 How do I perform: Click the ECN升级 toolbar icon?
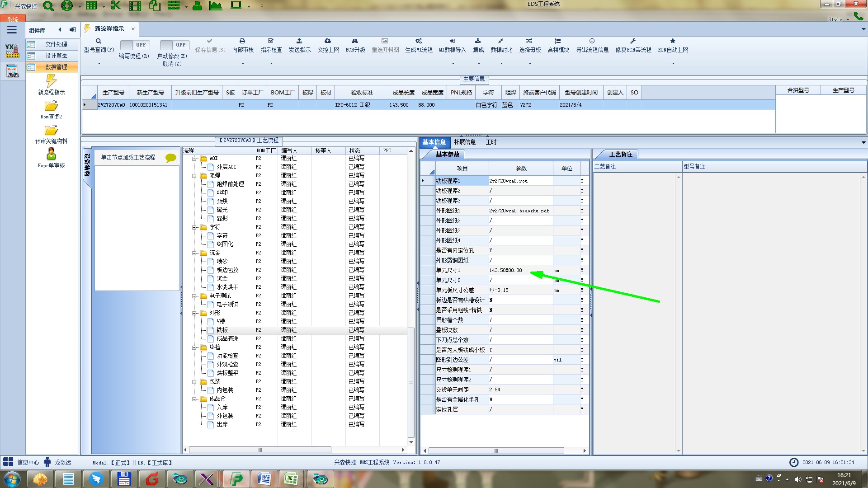point(355,41)
